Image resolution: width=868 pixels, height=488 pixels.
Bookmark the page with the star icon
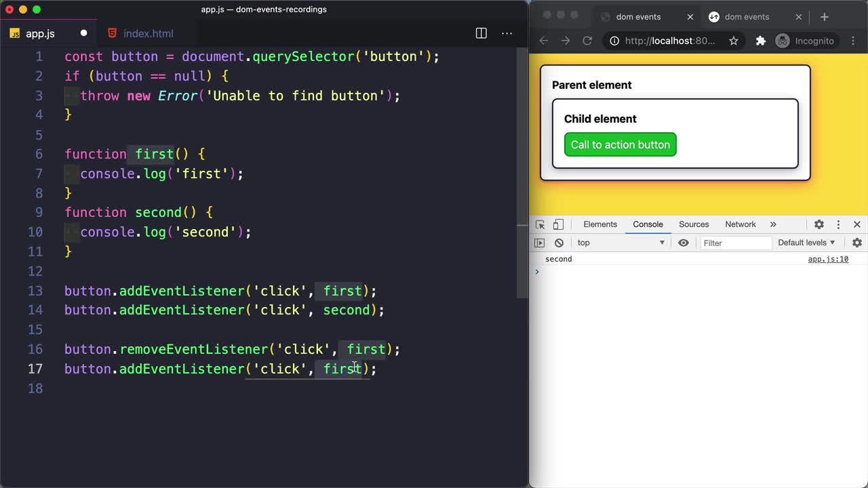(734, 41)
